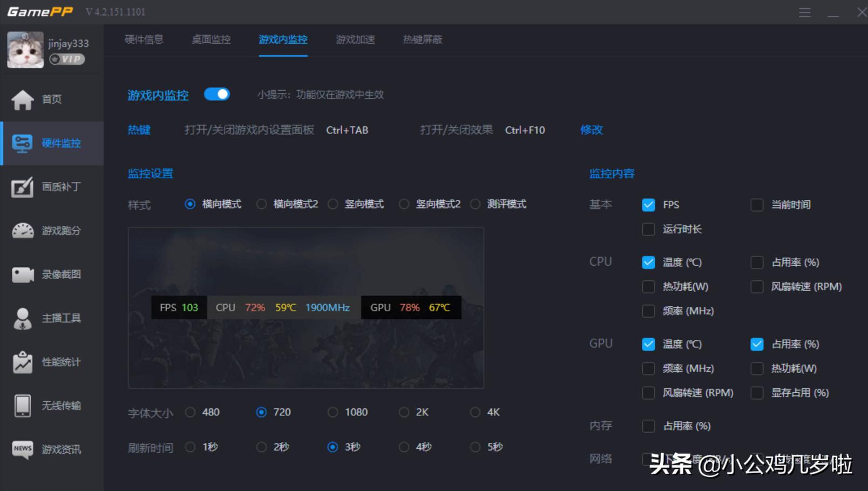The height and width of the screenshot is (491, 868).
Task: Check CPU 占用率 (%) monitoring option
Action: [756, 262]
